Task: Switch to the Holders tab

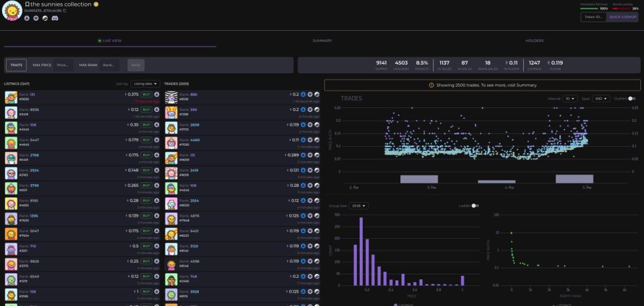Action: pyautogui.click(x=534, y=41)
